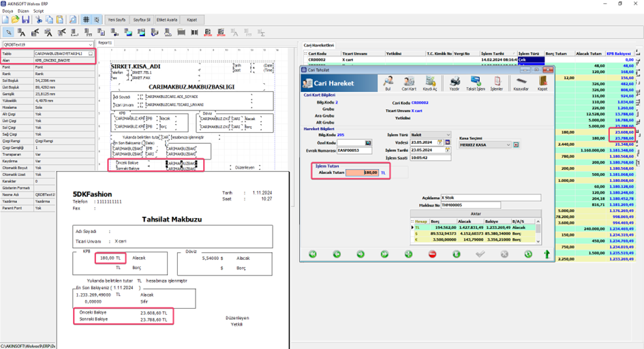
Task: Click the button beside Kasa Seçimi dropdown
Action: [517, 145]
